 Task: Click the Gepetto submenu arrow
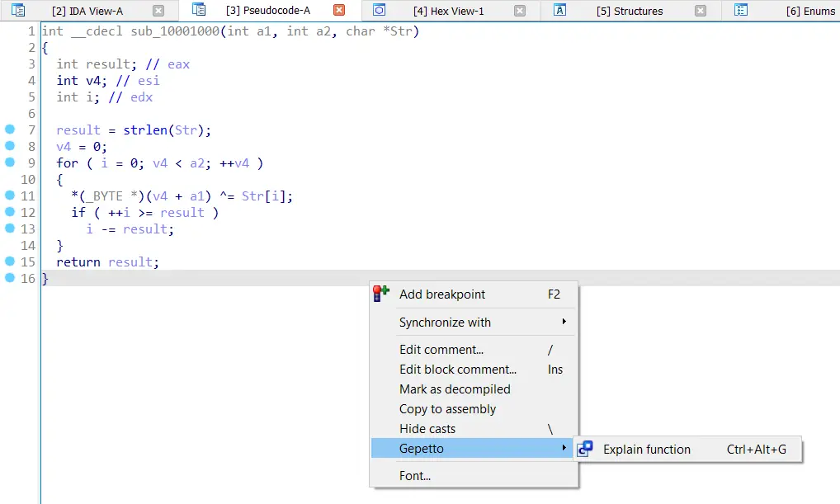coord(564,448)
